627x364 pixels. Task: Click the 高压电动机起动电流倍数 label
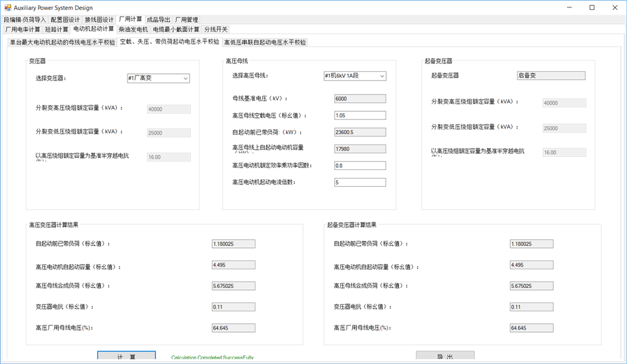pyautogui.click(x=264, y=182)
